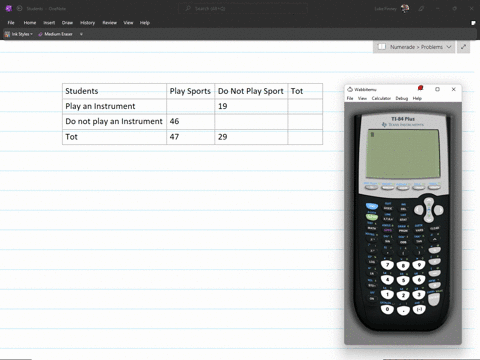Image resolution: width=480 pixels, height=360 pixels.
Task: Open the Customize Quick Access toolbar arrow
Action: click(x=81, y=34)
